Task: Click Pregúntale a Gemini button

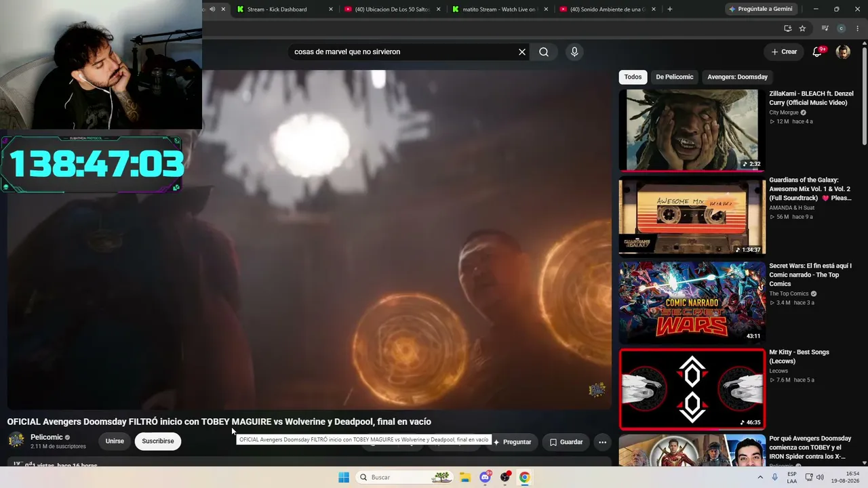Action: (762, 9)
